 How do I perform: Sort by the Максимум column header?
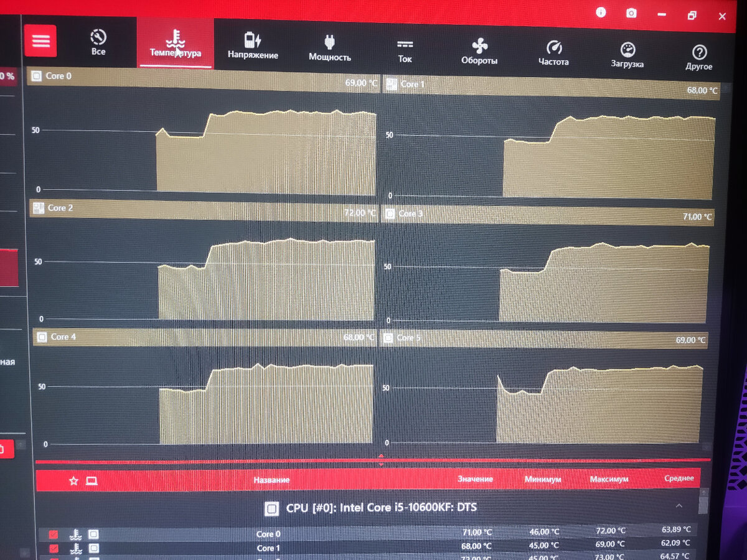pos(609,479)
